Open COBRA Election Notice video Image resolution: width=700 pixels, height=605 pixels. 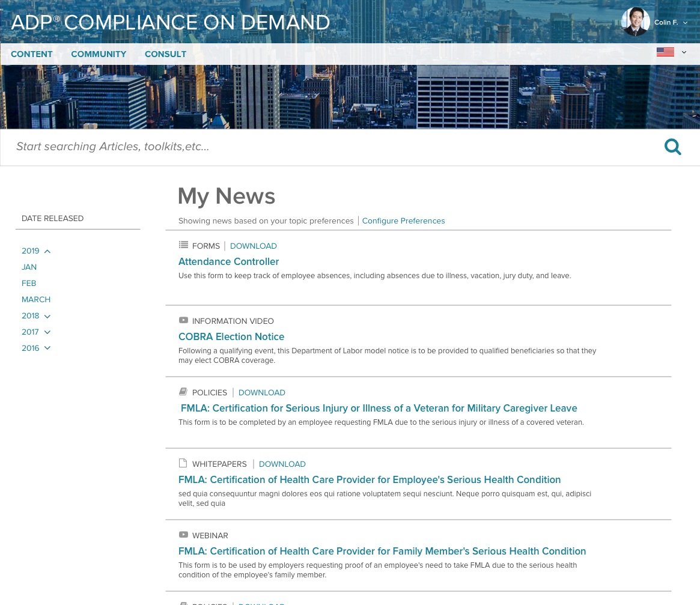[231, 336]
